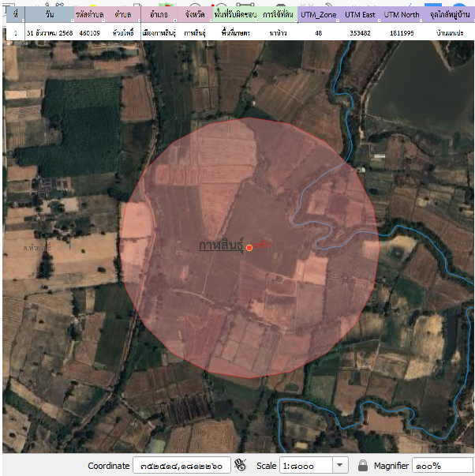Select the cell with value 1811995
This screenshot has width=475, height=476.
402,33
